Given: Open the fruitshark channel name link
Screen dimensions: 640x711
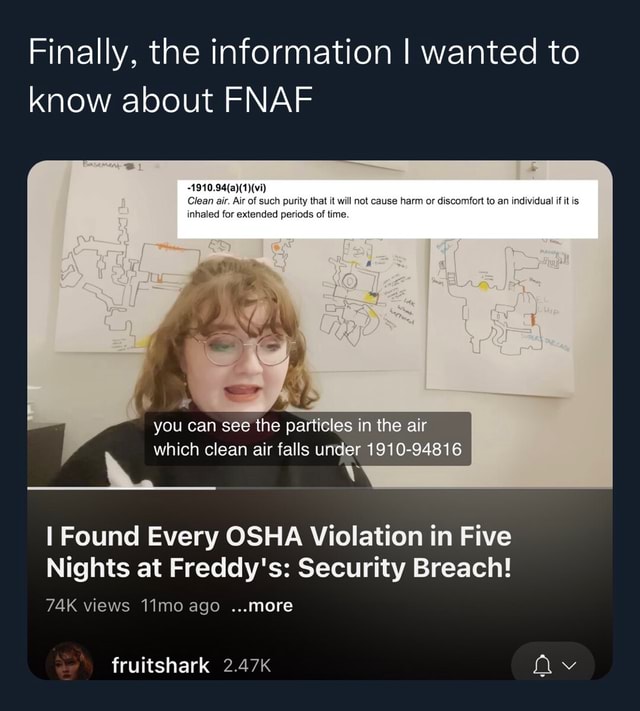Looking at the screenshot, I should click(161, 665).
